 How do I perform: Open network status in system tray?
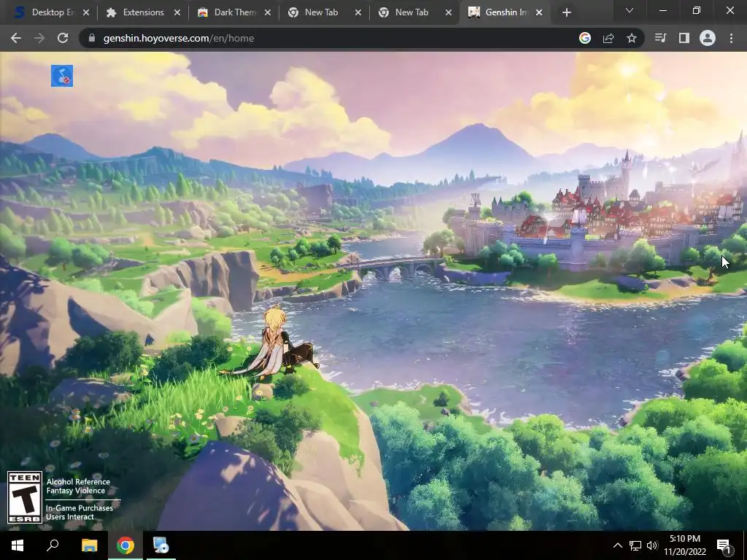(x=635, y=545)
